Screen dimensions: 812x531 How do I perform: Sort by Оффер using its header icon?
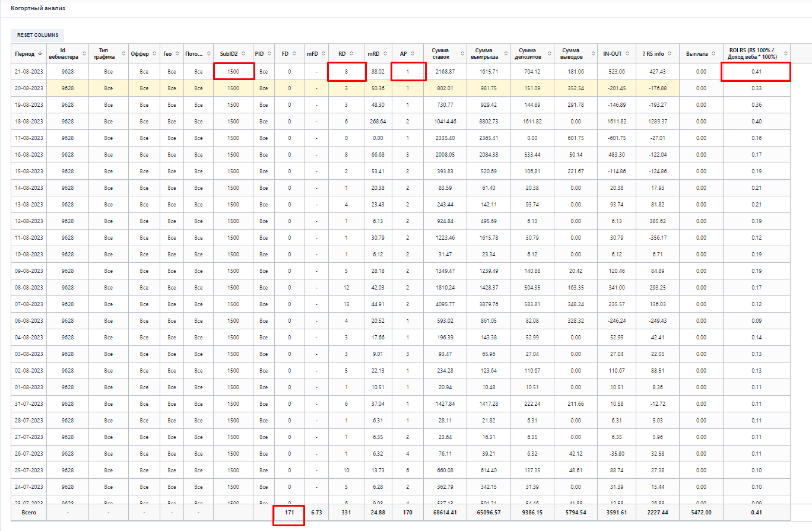coord(154,53)
